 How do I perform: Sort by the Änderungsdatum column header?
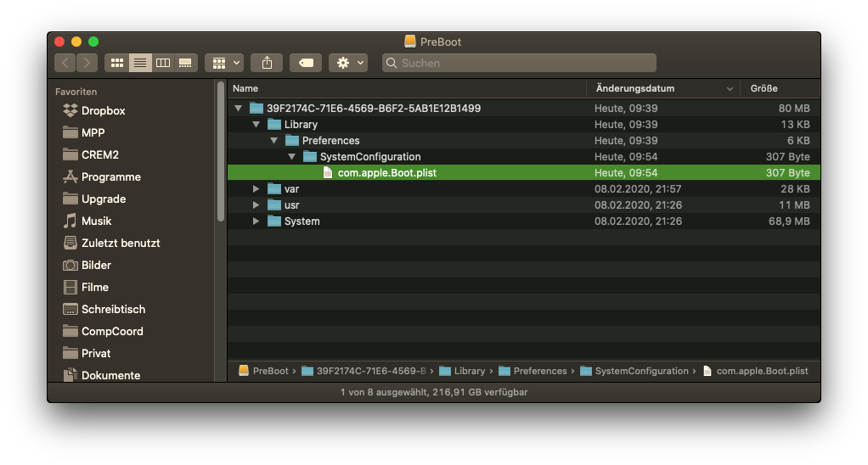click(663, 88)
